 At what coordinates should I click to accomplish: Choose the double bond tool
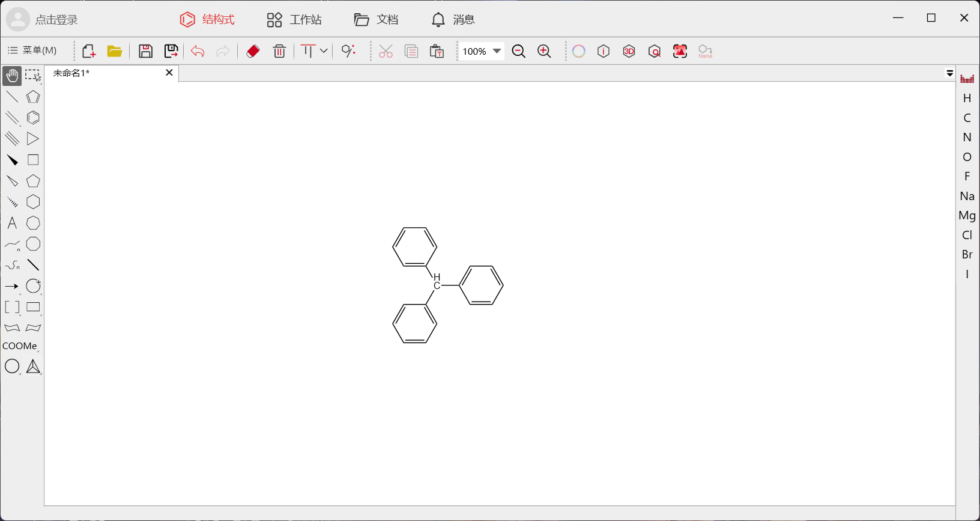pyautogui.click(x=12, y=118)
